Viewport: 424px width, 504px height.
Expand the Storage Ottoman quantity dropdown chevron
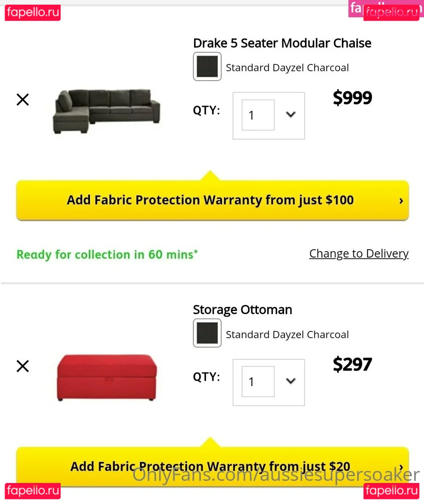pyautogui.click(x=291, y=381)
